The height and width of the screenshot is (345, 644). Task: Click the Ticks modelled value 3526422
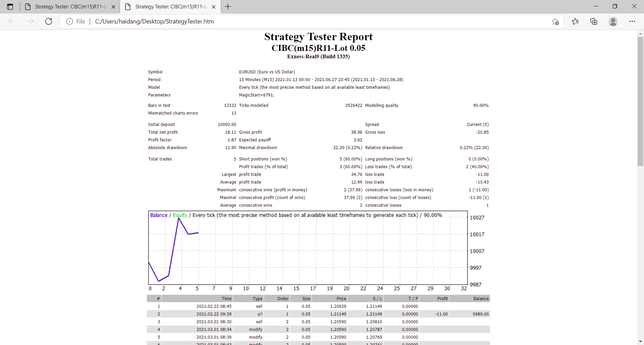tap(354, 106)
